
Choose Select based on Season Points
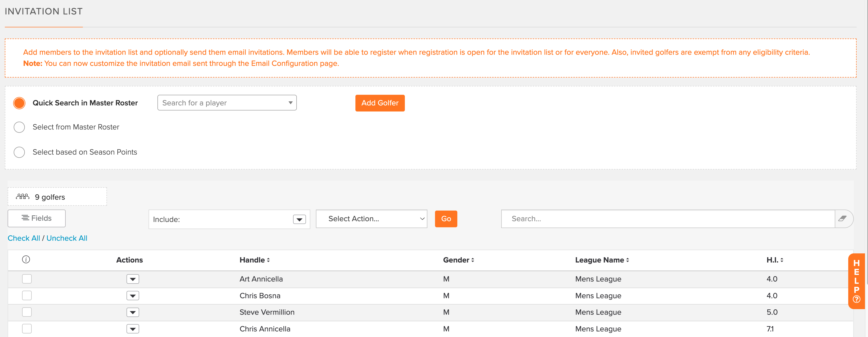pos(19,152)
